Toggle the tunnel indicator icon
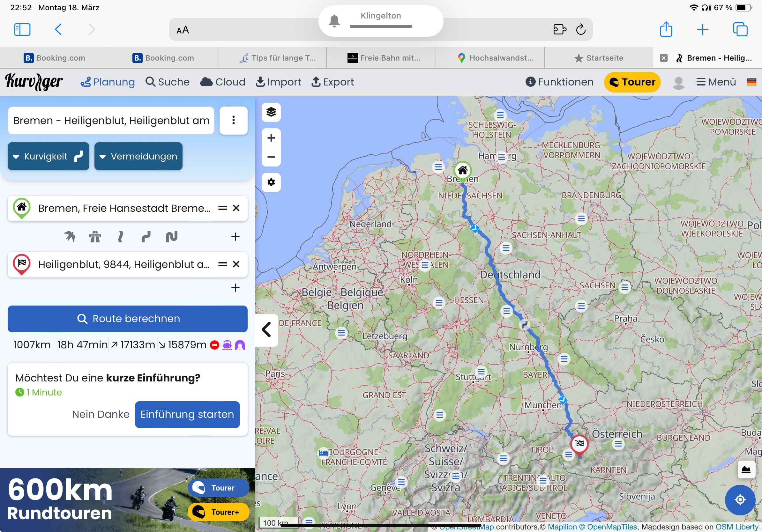 pos(240,345)
